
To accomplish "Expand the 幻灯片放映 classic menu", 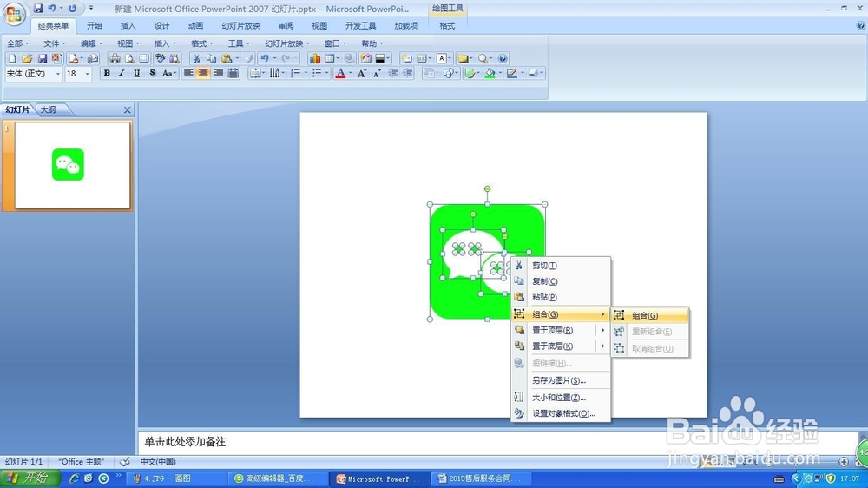I will coord(286,43).
